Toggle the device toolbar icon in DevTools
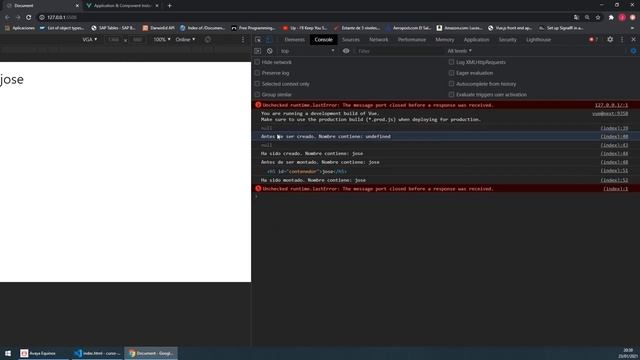Viewport: 640px width, 360px height. pyautogui.click(x=269, y=40)
